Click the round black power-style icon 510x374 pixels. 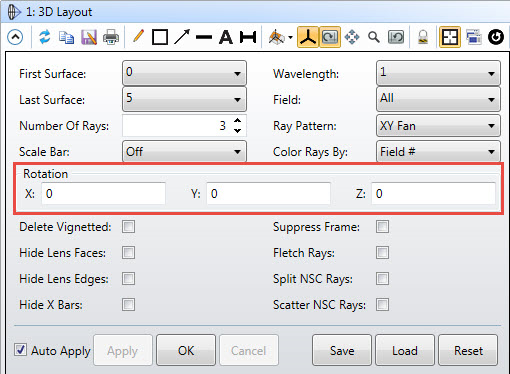point(496,37)
